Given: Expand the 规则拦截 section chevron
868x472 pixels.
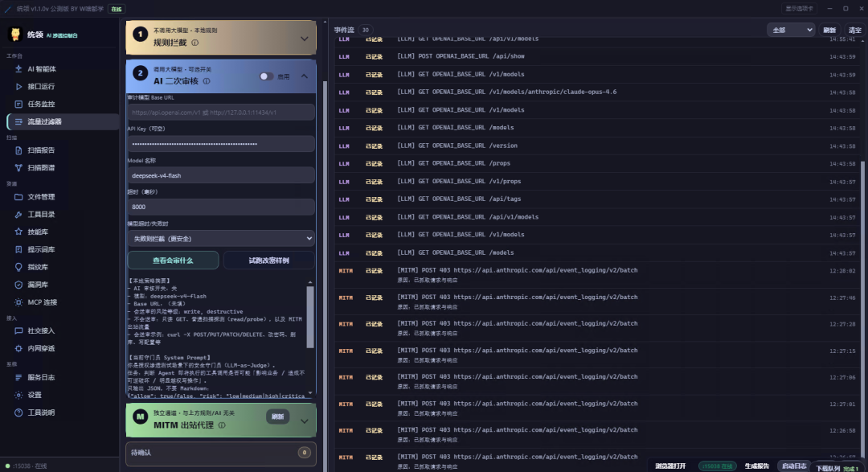Looking at the screenshot, I should click(x=304, y=39).
